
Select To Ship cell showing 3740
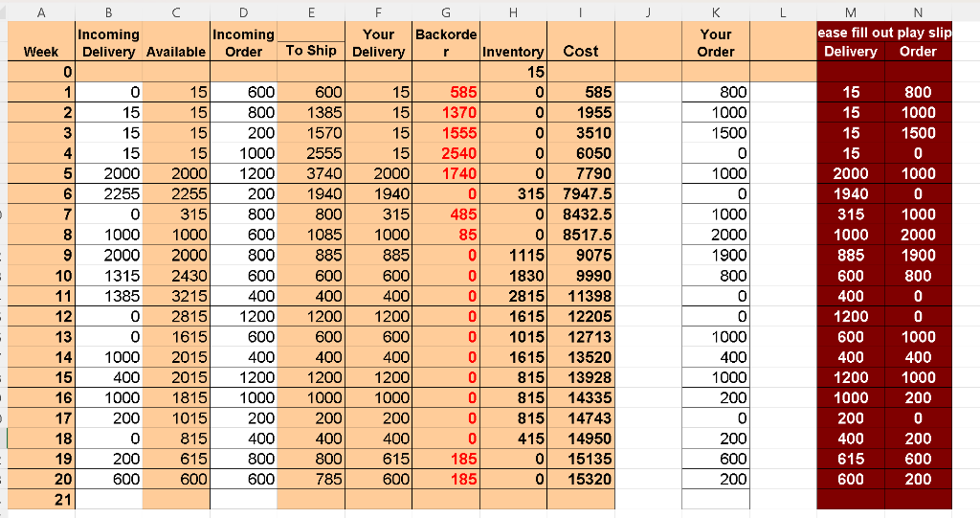pyautogui.click(x=311, y=173)
